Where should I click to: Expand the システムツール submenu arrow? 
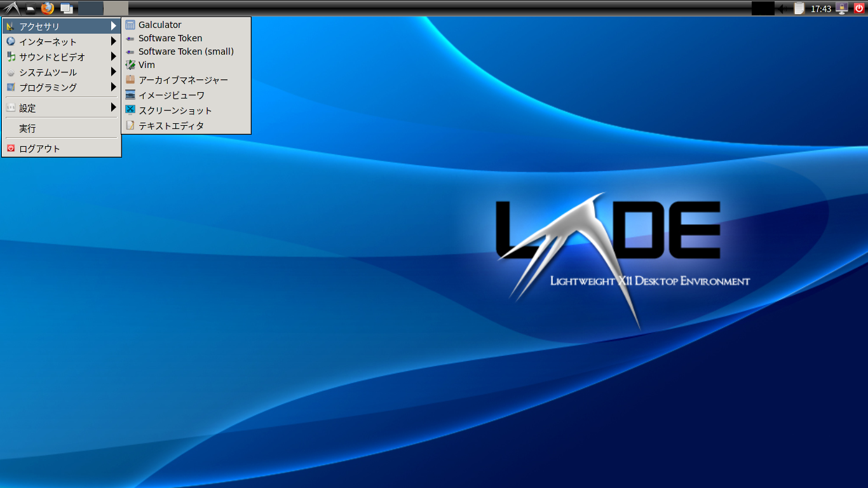pos(114,72)
